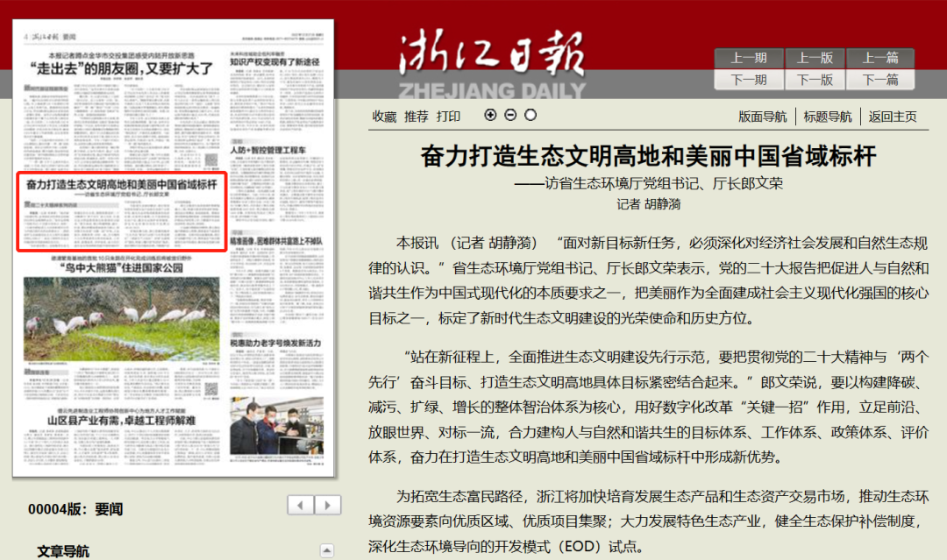This screenshot has width=947, height=560.
Task: Click 下一期 button
Action: 748,80
